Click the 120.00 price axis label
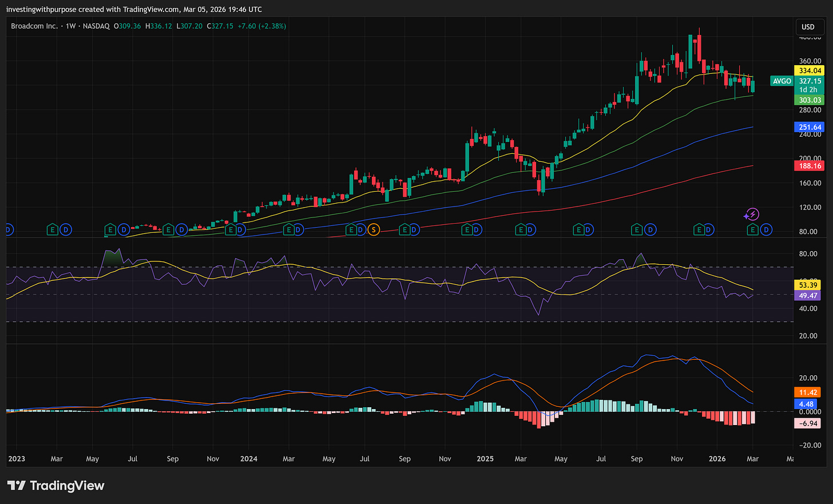This screenshot has width=833, height=504. 810,208
